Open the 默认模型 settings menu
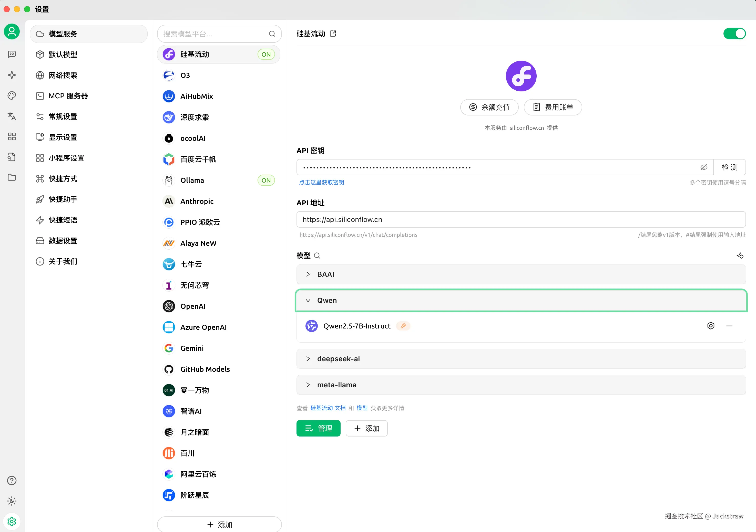 tap(63, 55)
